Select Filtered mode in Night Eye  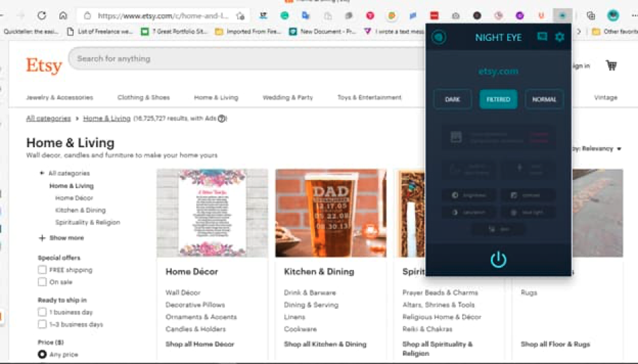(498, 100)
